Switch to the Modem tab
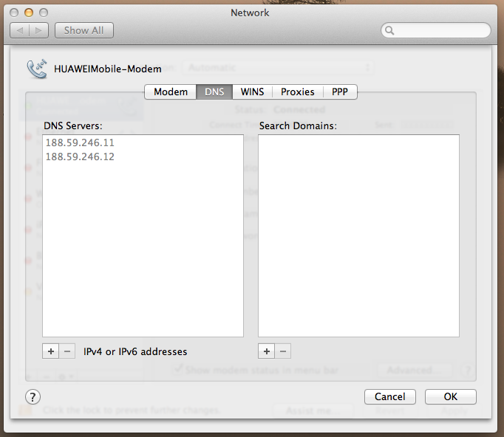Image resolution: width=504 pixels, height=437 pixels. tap(171, 92)
